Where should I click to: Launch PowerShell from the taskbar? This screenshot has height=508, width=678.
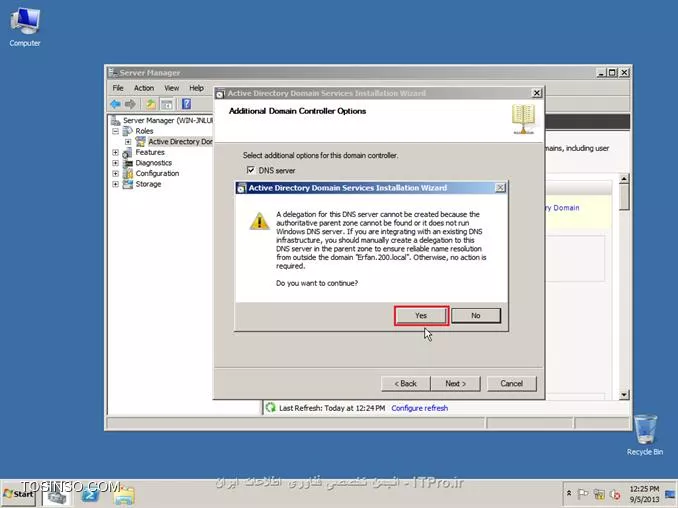90,495
